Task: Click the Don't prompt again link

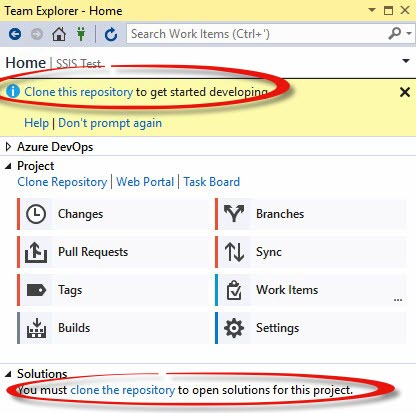Action: click(110, 123)
